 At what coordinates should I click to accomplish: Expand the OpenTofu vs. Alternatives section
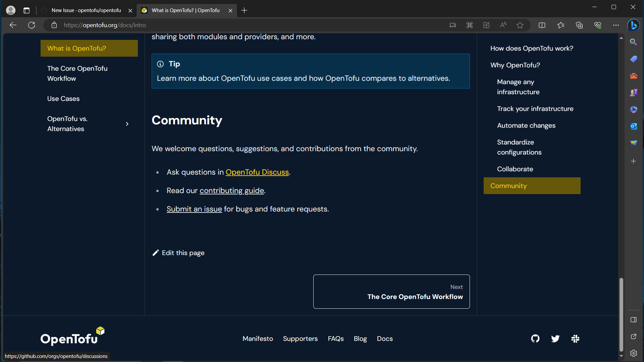(x=127, y=124)
